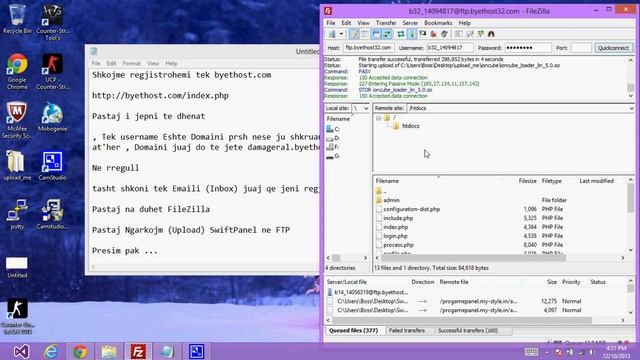Toggle the local directory tree display

coord(364,34)
